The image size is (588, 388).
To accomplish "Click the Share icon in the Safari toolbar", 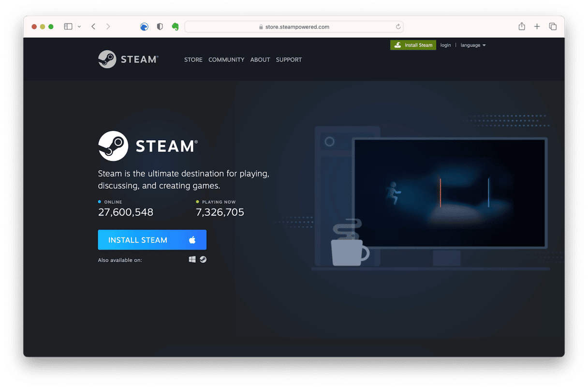I will click(x=522, y=27).
